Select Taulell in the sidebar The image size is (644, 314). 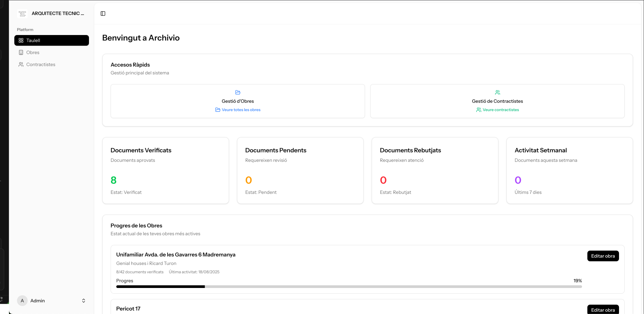point(52,40)
